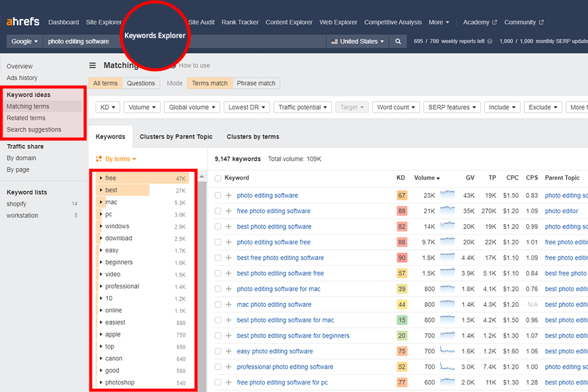Viewport: 588px width, 392px height.
Task: Click plus icon for 'best photo editing software for beginners'
Action: [228, 336]
